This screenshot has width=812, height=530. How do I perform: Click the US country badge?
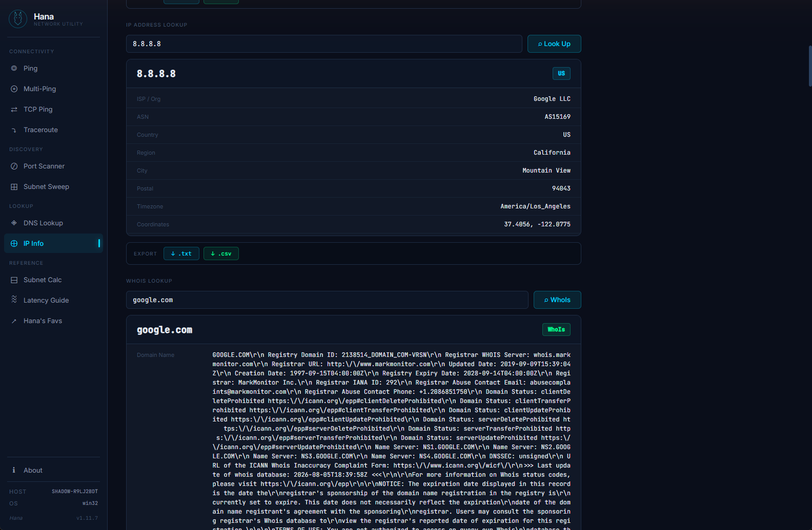point(561,74)
